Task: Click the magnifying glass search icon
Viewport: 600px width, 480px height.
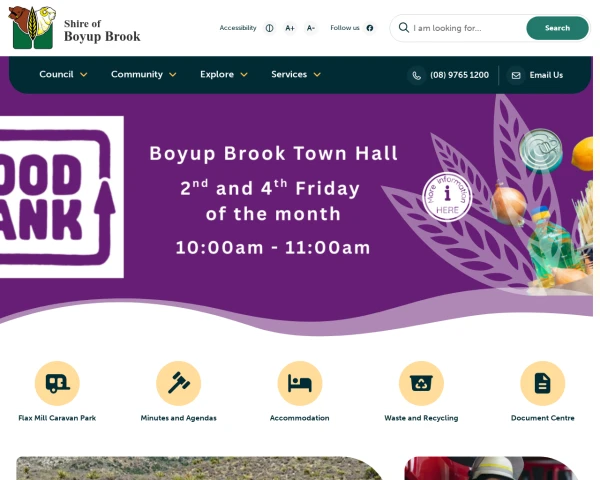Action: (404, 28)
